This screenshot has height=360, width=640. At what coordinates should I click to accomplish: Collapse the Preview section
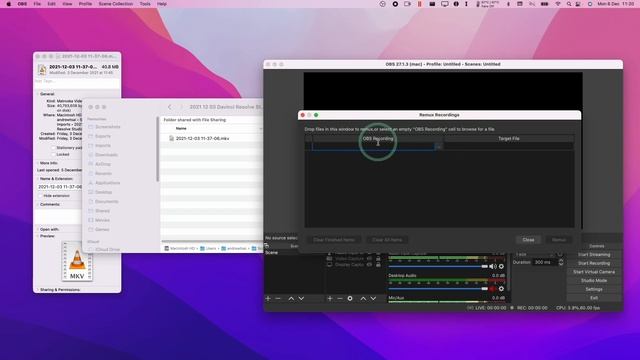(x=38, y=236)
